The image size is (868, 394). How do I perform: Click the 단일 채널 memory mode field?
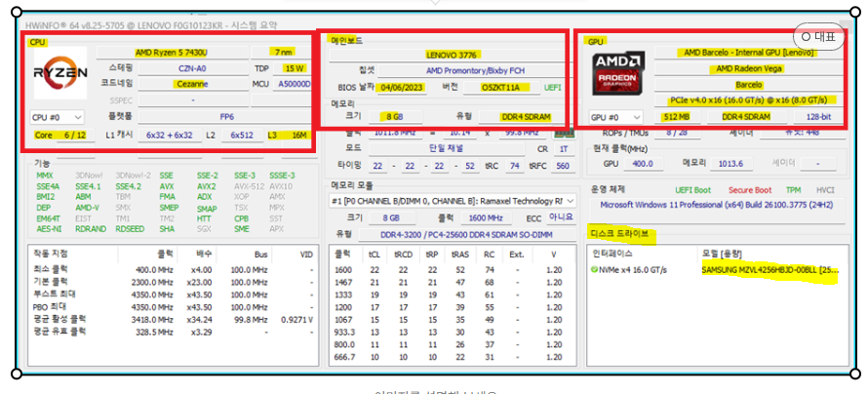click(447, 149)
